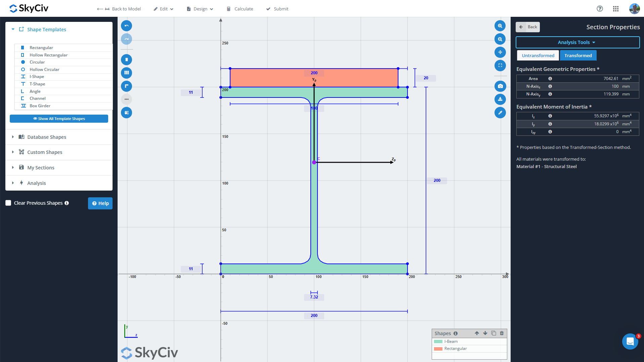The image size is (644, 362).
Task: Fit the section to screen
Action: coord(500,66)
